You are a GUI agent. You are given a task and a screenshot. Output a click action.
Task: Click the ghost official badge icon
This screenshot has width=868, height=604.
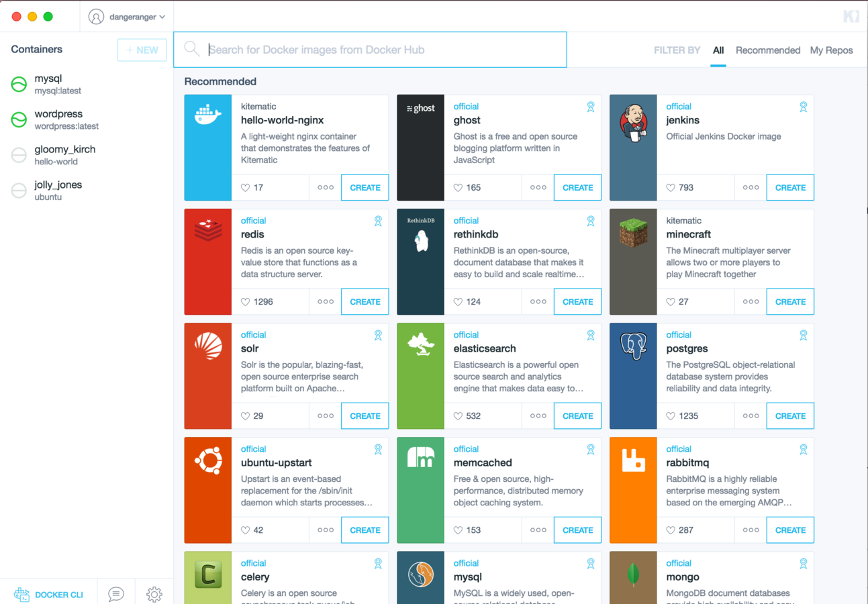pos(591,107)
